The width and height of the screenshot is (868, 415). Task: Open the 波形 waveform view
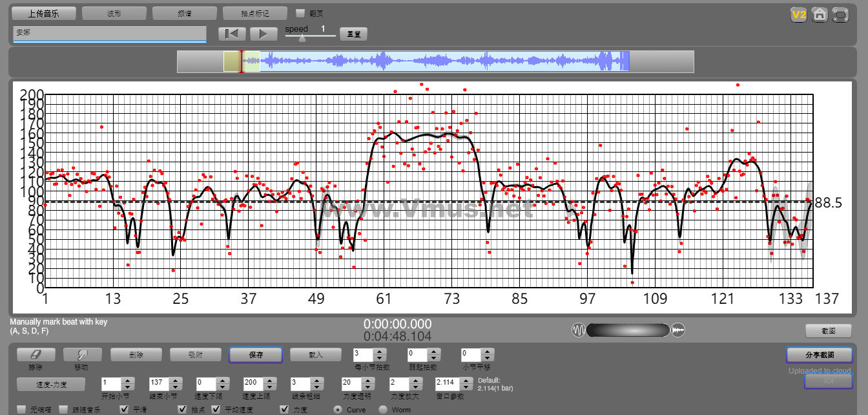(x=114, y=13)
